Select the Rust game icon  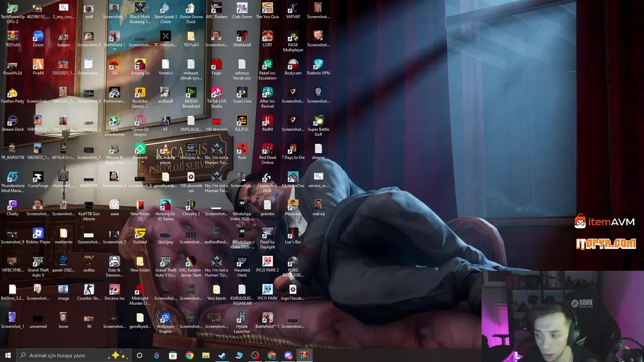pyautogui.click(x=242, y=151)
